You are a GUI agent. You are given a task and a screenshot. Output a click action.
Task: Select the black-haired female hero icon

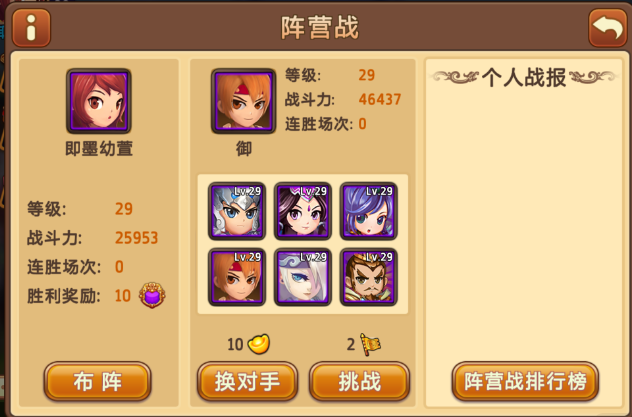(303, 211)
